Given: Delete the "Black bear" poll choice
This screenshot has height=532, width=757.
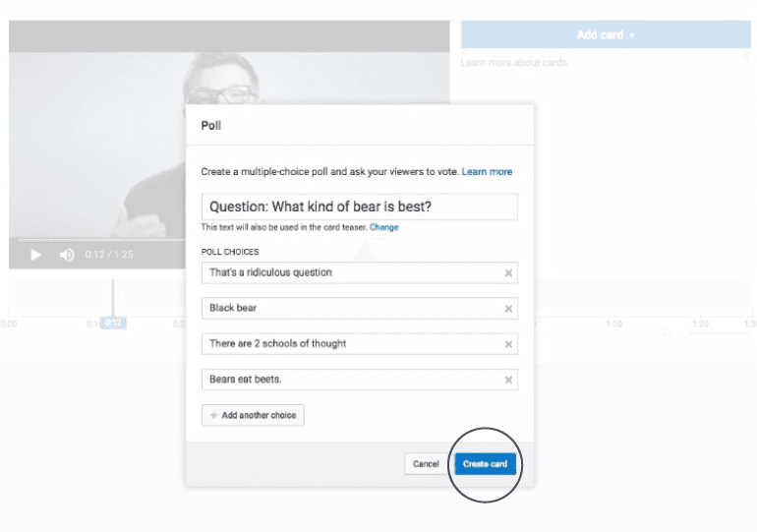Looking at the screenshot, I should click(x=508, y=309).
